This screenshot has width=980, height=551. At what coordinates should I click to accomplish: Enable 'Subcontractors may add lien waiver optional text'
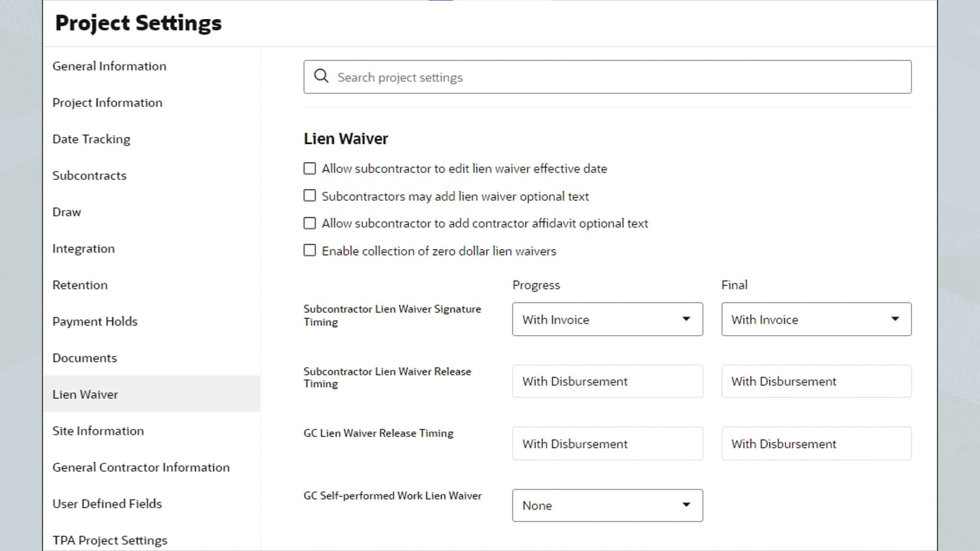pyautogui.click(x=309, y=196)
